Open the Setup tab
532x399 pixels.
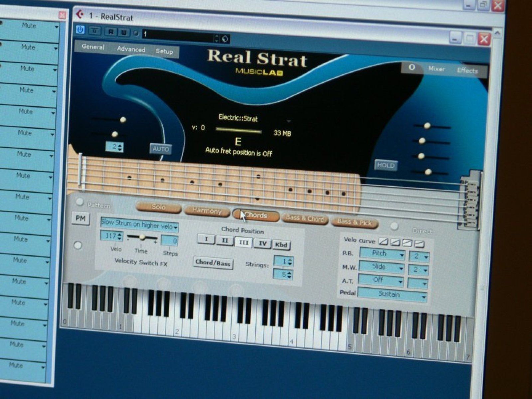point(164,51)
